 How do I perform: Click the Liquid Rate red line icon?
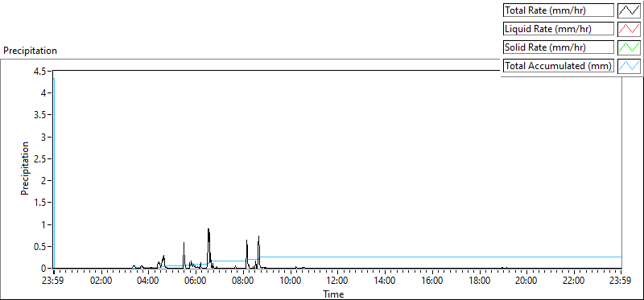(629, 29)
